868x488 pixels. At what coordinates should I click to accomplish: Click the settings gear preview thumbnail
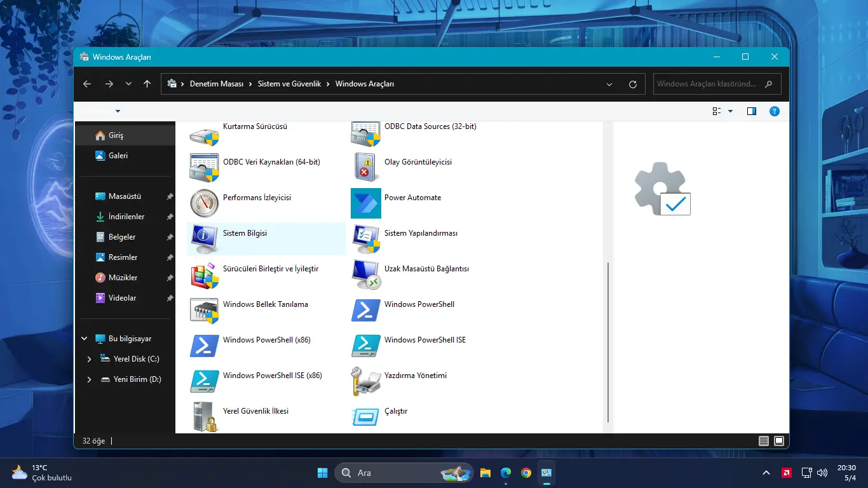pos(662,189)
